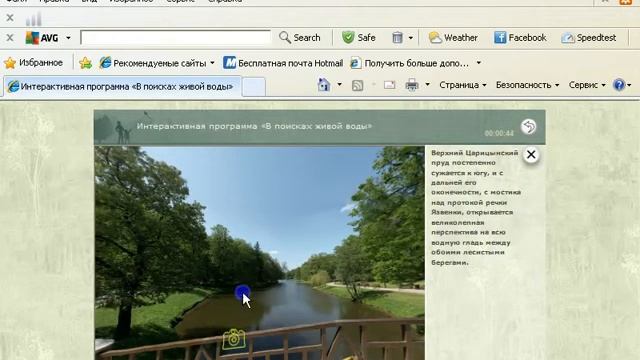This screenshot has width=640, height=360.
Task: Open the Weather toolbar button
Action: pyautogui.click(x=453, y=38)
